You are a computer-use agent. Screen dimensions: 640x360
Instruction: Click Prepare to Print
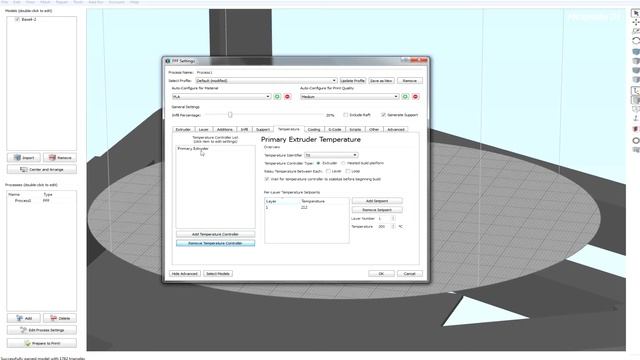click(x=42, y=343)
